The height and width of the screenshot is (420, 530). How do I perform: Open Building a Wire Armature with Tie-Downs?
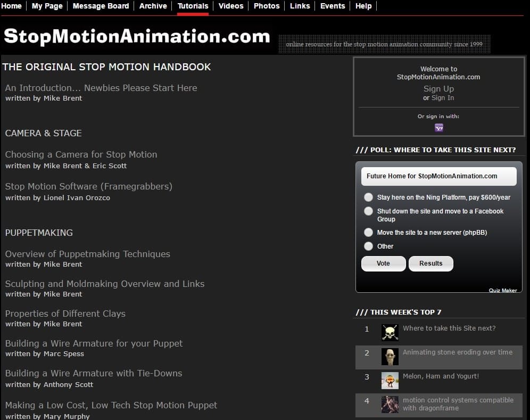[x=94, y=373]
